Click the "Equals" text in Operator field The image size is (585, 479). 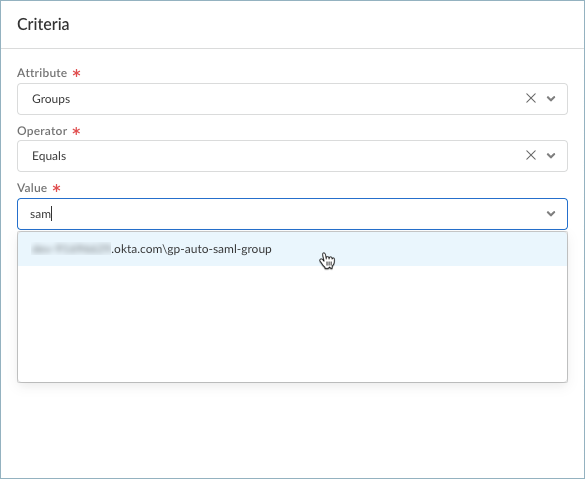point(49,156)
